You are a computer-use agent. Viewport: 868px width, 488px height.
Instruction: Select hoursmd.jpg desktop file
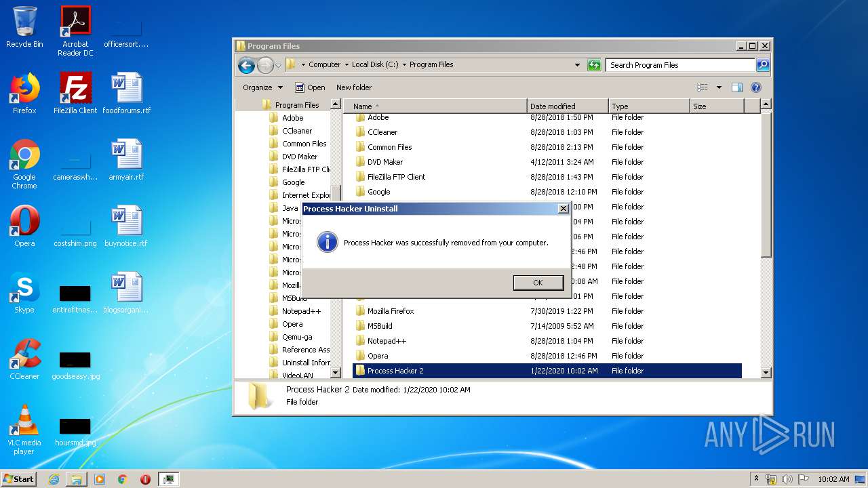(75, 432)
